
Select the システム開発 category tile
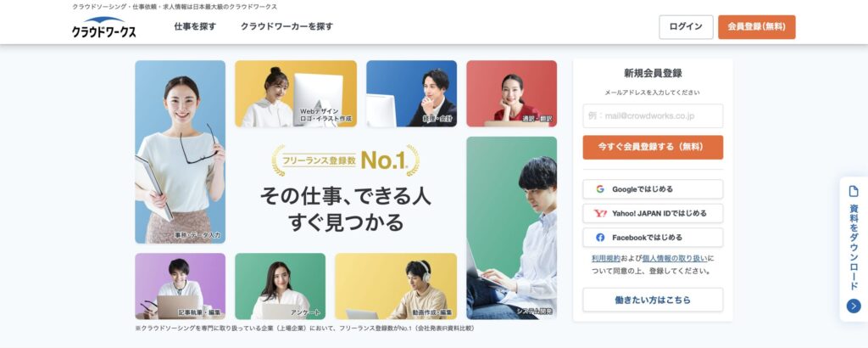click(511, 227)
